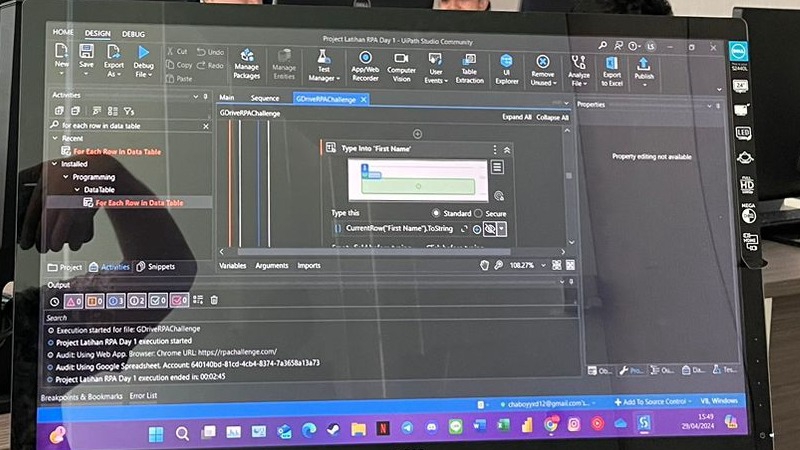Open the zoom percentage dropdown

click(x=543, y=265)
